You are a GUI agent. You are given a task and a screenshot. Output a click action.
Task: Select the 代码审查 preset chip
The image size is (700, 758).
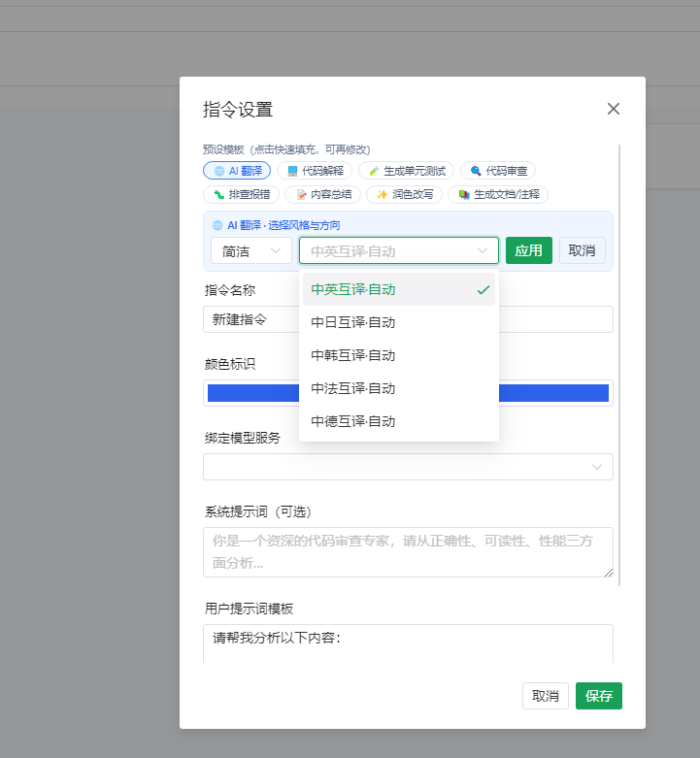[x=498, y=171]
